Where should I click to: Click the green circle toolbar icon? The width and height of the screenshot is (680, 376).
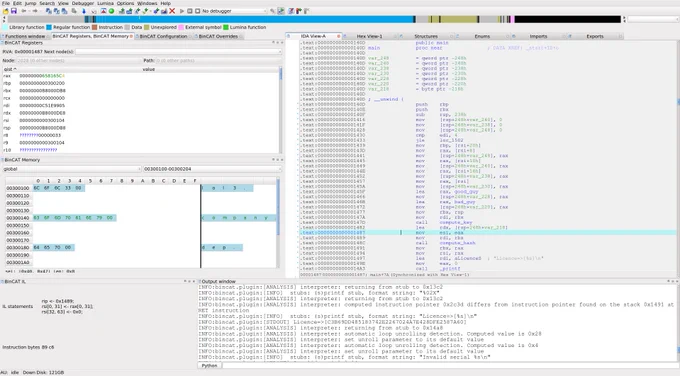coord(111,11)
